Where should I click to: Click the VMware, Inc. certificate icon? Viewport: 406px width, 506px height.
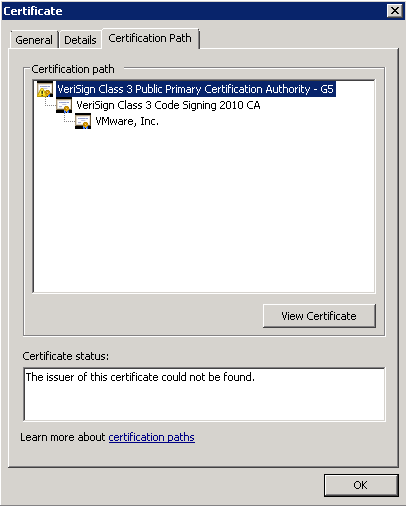tap(83, 121)
